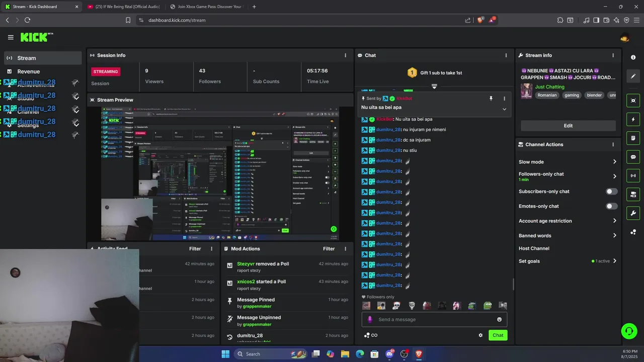The width and height of the screenshot is (644, 362).
Task: Click the chat panel scrollbar
Action: (x=513, y=284)
